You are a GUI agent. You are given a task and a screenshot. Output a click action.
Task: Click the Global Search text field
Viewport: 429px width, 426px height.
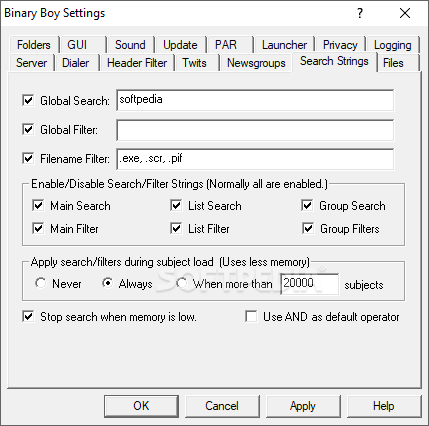[x=255, y=100]
